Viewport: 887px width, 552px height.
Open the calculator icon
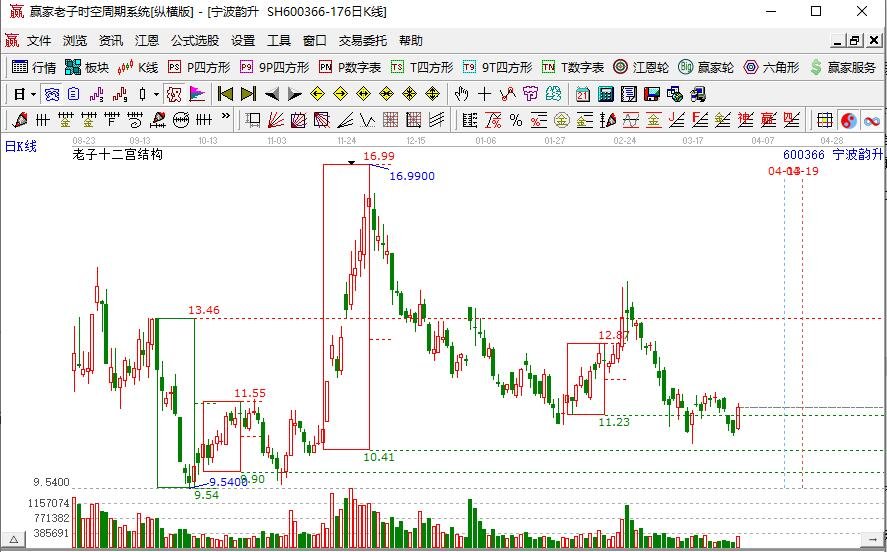(x=606, y=94)
